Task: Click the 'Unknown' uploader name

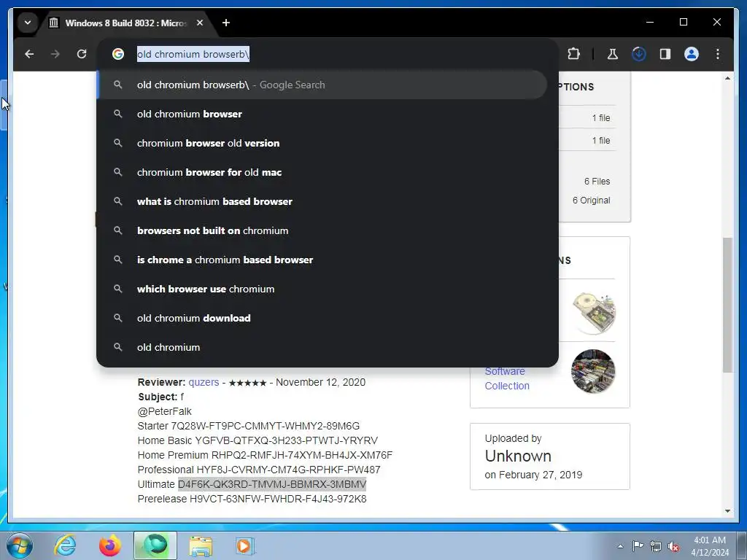Action: click(x=518, y=456)
